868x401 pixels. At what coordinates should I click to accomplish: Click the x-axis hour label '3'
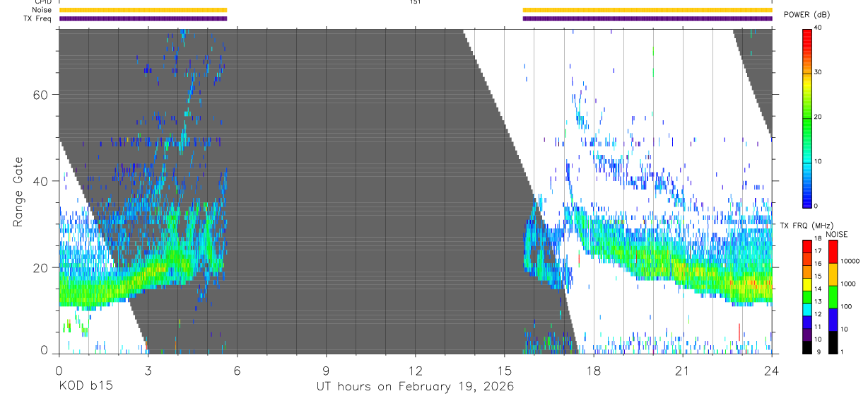pos(148,371)
